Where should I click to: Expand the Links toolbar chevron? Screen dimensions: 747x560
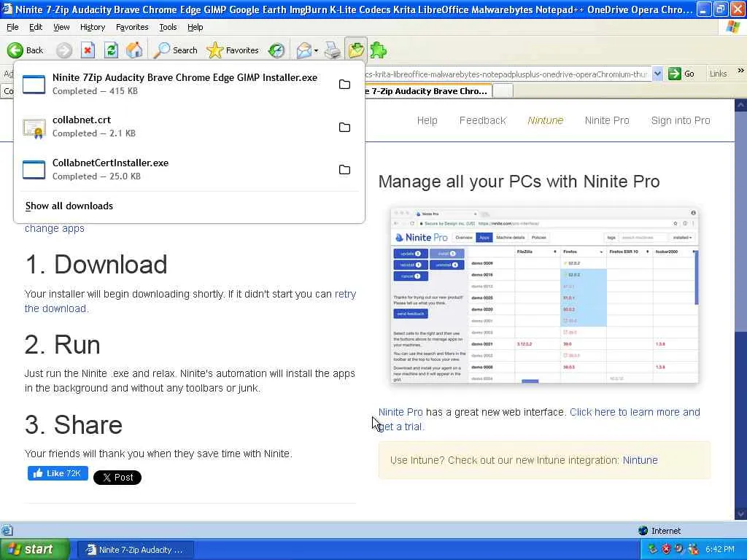click(x=741, y=71)
